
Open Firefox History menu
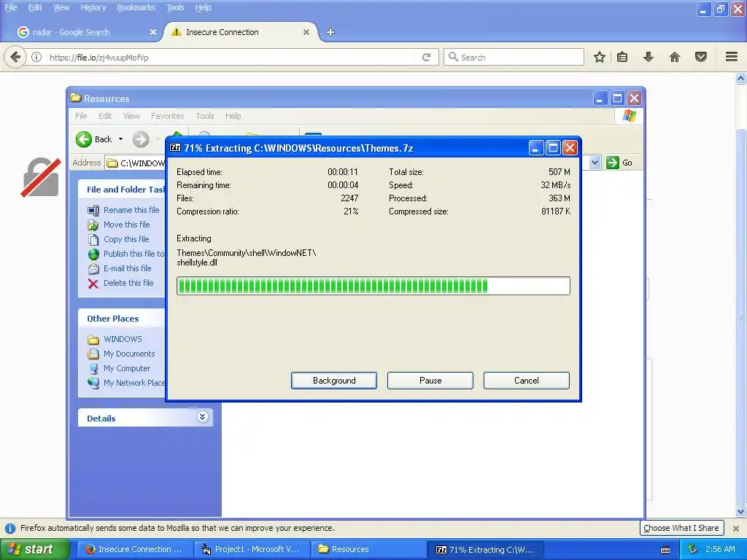[93, 7]
